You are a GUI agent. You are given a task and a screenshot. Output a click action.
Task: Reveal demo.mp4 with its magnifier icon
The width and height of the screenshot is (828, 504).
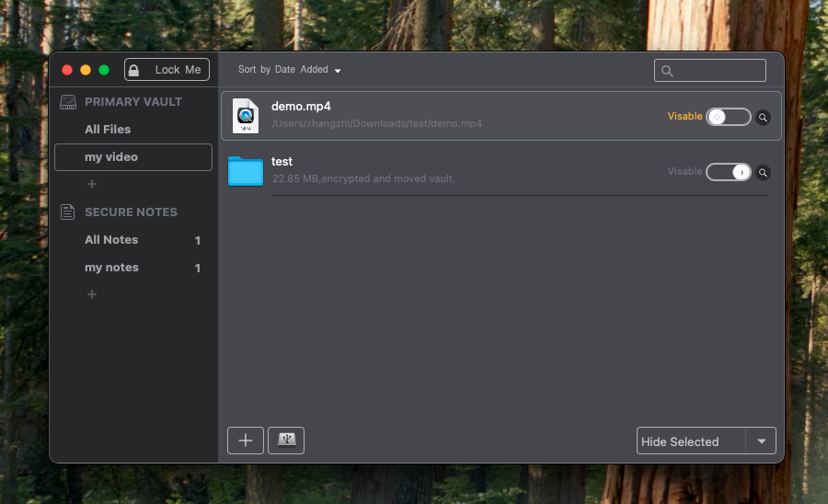763,117
